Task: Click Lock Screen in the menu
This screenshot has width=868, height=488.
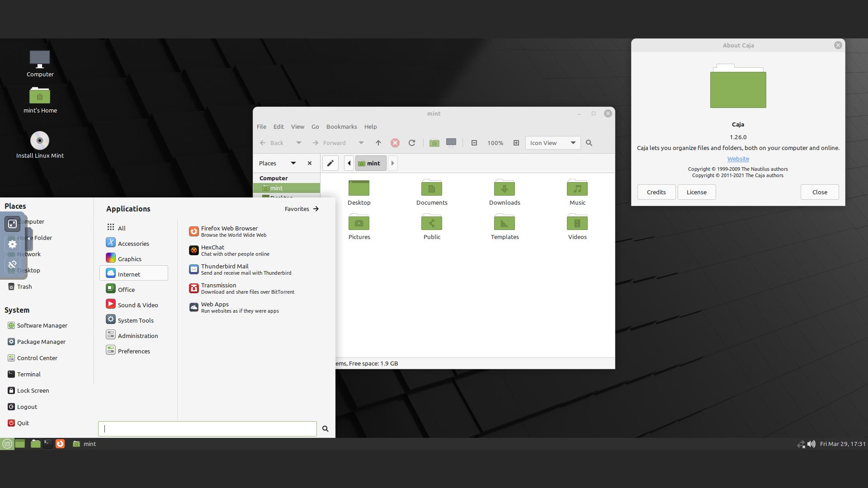Action: pos(28,390)
